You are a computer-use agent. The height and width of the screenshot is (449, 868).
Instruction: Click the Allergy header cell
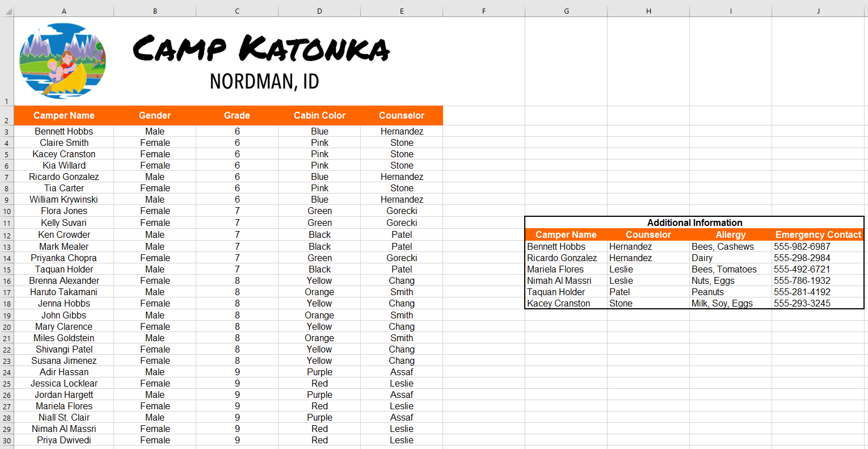coord(730,234)
